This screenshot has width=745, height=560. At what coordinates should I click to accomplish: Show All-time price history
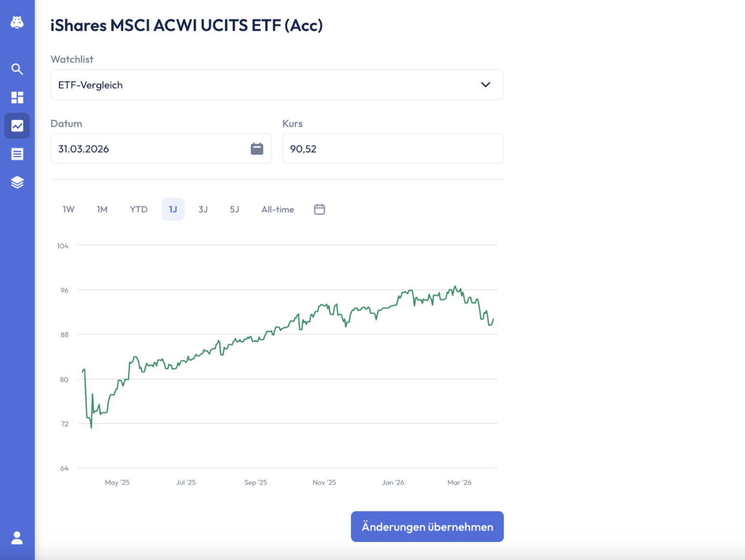[278, 209]
